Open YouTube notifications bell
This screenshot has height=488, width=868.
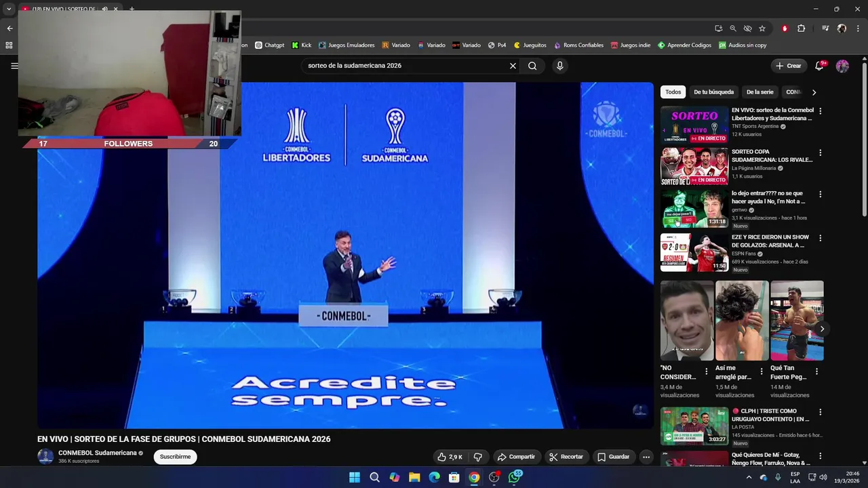(x=820, y=66)
